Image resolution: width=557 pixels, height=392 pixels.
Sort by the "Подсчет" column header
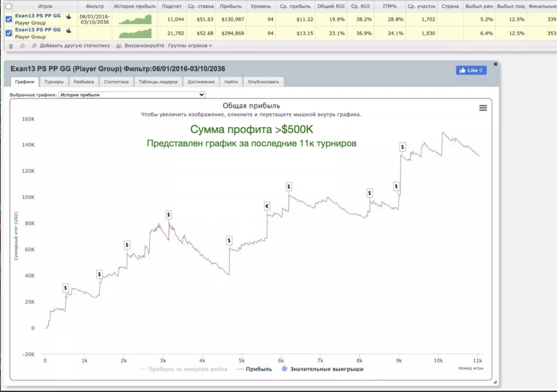click(x=172, y=6)
